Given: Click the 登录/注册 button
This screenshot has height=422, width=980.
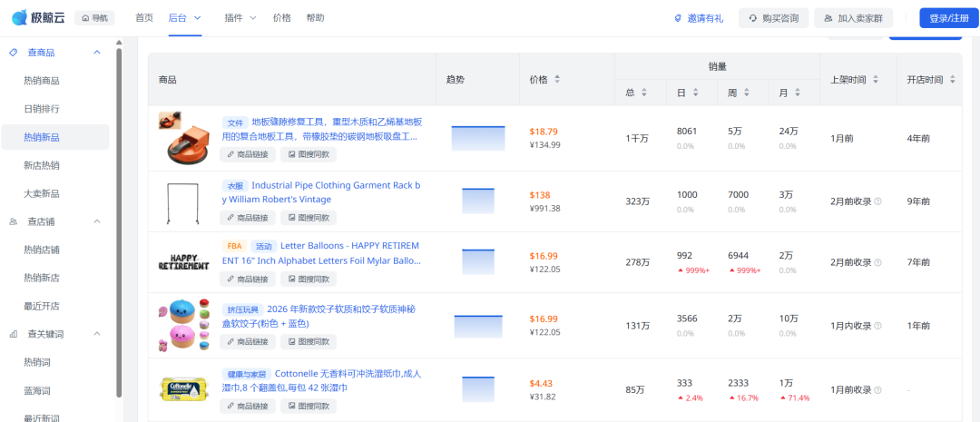Looking at the screenshot, I should click(x=948, y=18).
